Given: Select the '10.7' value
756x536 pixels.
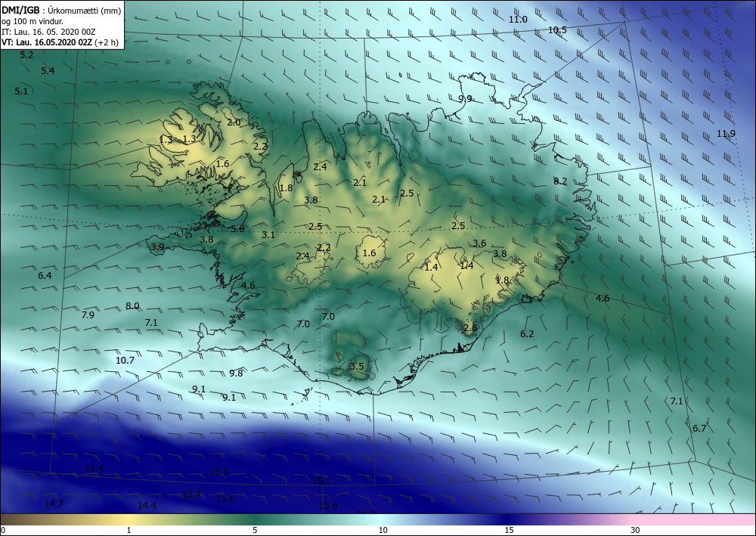Looking at the screenshot, I should coord(125,360).
